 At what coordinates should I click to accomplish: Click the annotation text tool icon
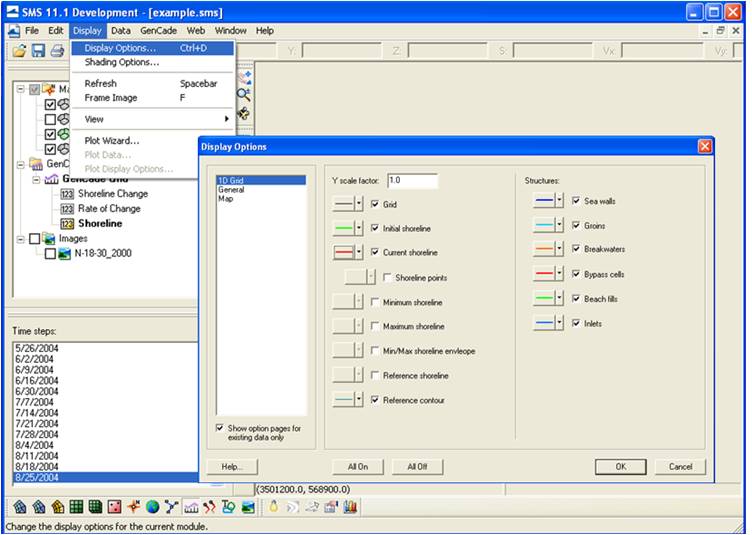228,507
